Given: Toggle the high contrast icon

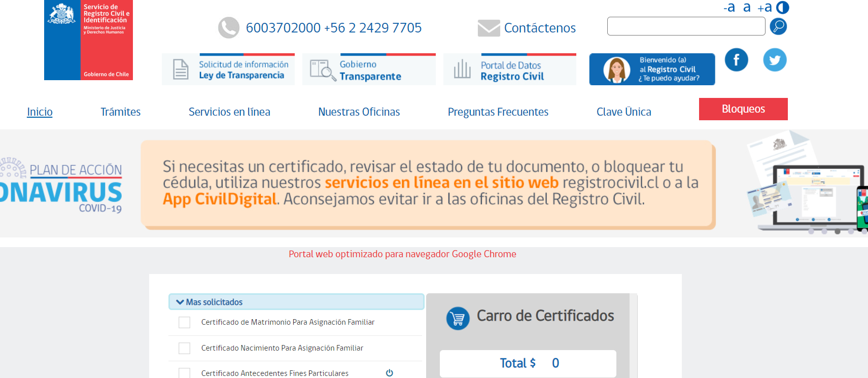Looking at the screenshot, I should click(783, 8).
